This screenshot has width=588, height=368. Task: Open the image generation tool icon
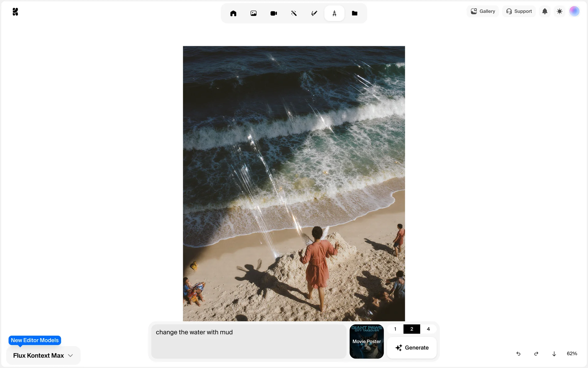pyautogui.click(x=253, y=13)
